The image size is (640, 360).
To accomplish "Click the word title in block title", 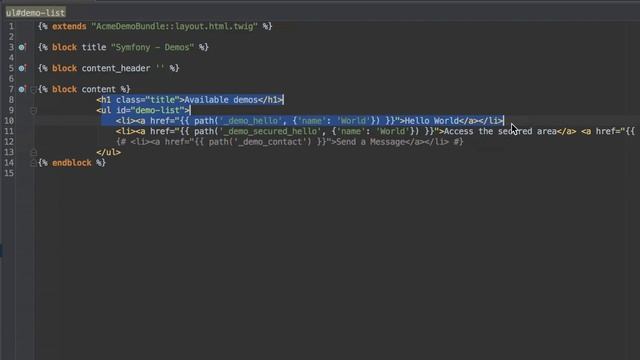I will 94,47.
